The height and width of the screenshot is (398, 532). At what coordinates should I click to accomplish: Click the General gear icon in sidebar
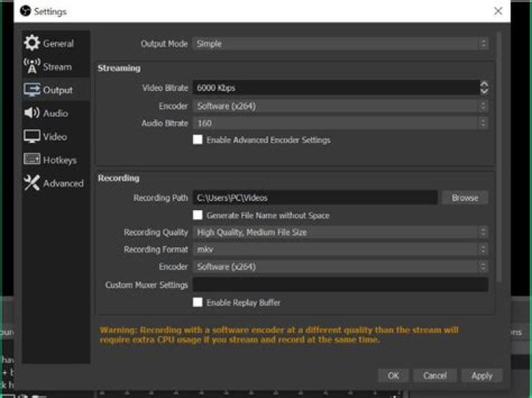point(32,43)
